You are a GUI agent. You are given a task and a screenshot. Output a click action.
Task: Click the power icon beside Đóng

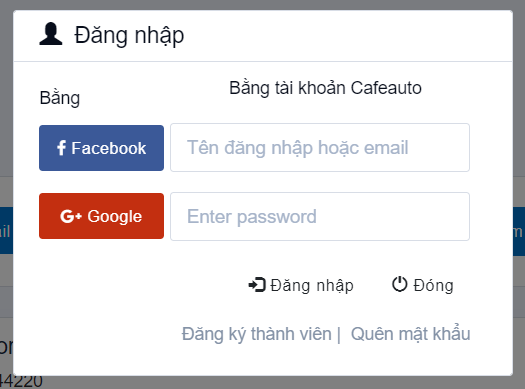400,284
